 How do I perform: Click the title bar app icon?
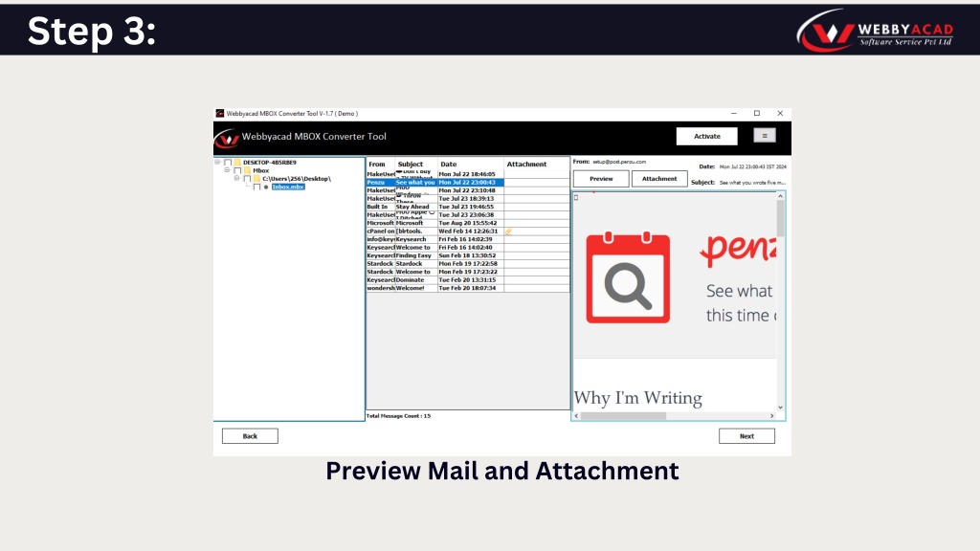coord(220,113)
